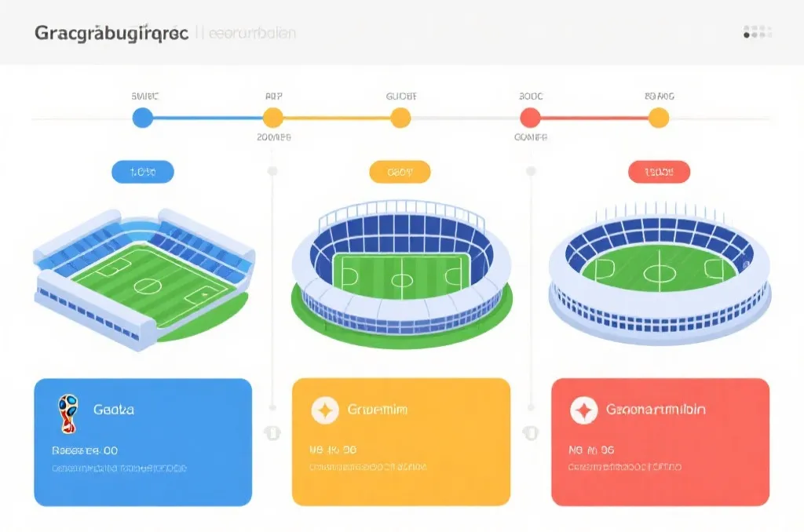The width and height of the screenshot is (804, 532).
Task: Open the blue Geoka info card
Action: [143, 443]
